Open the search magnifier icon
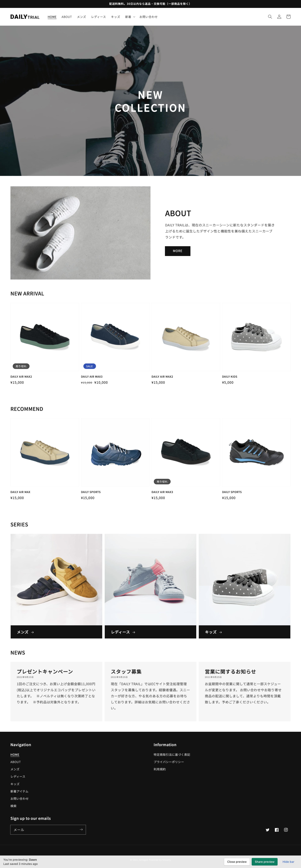 coord(270,17)
